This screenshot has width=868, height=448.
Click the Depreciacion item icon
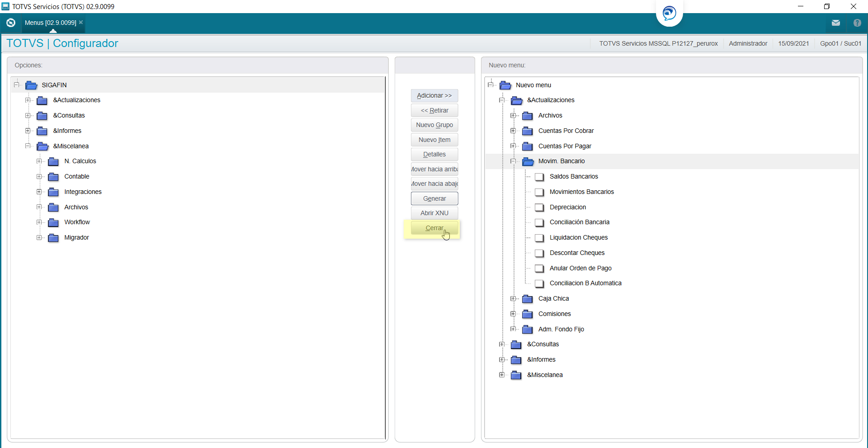coord(539,207)
